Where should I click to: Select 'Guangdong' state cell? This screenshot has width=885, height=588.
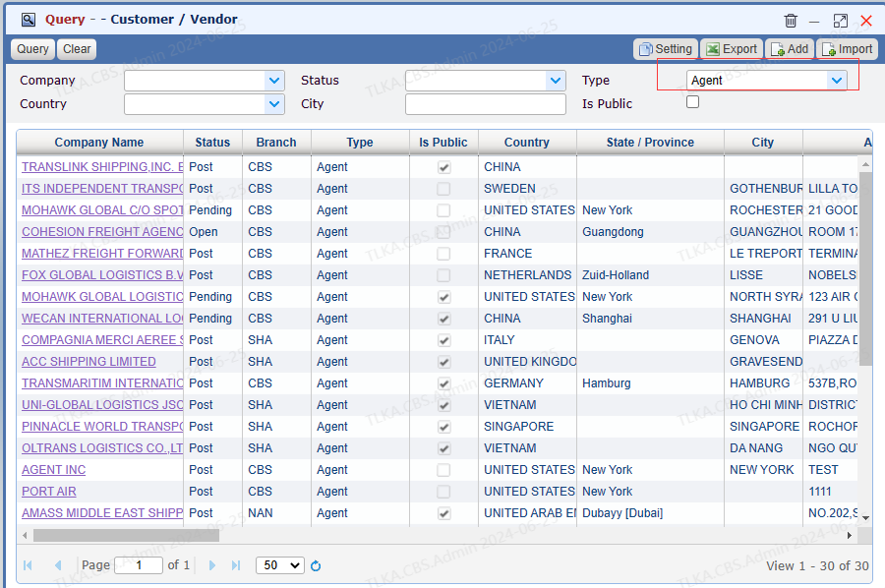coord(650,232)
